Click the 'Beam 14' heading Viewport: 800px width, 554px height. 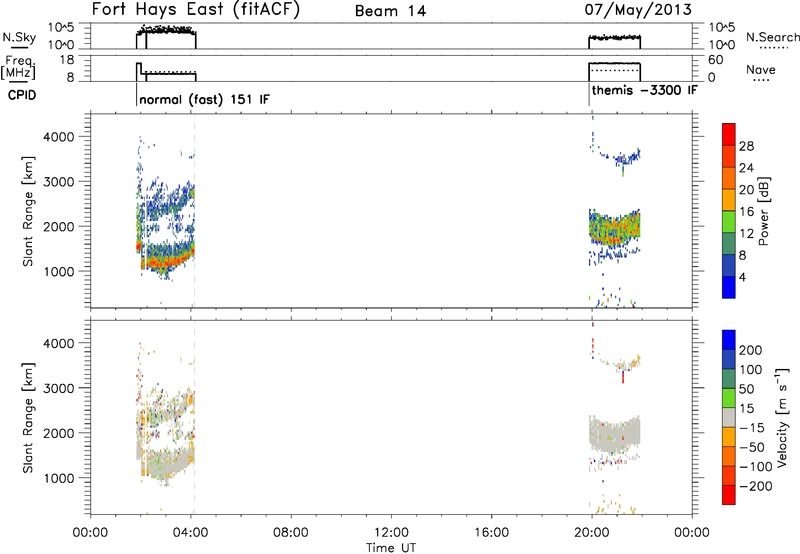click(x=390, y=11)
